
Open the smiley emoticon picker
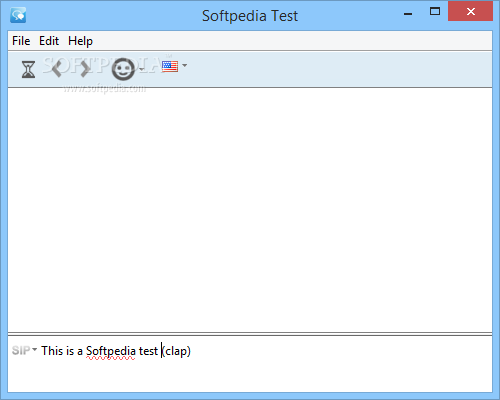[x=123, y=69]
